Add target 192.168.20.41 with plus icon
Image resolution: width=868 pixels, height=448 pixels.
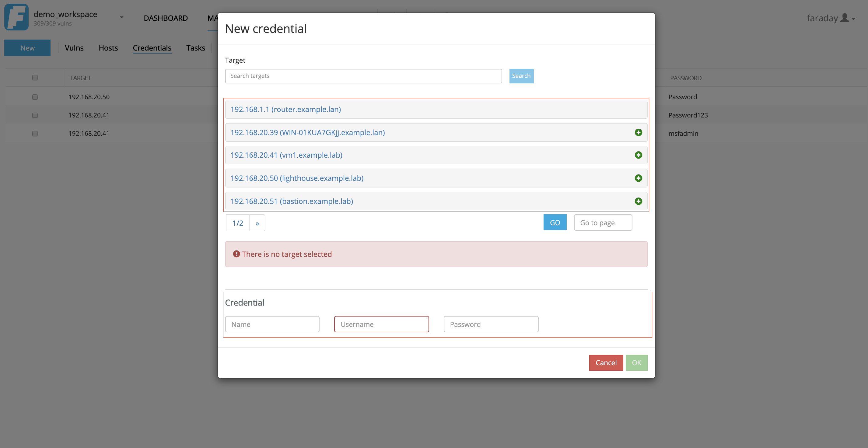(x=638, y=155)
